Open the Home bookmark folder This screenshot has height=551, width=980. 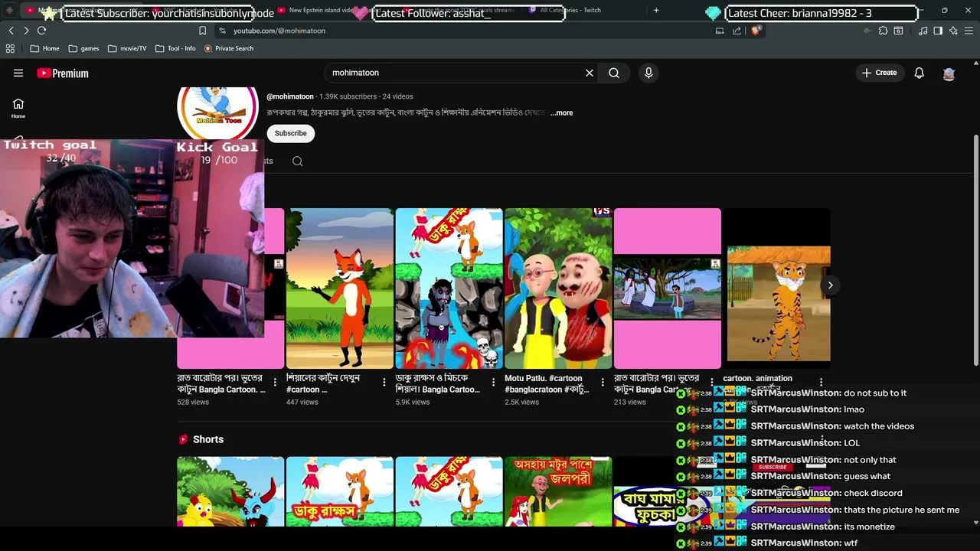[44, 48]
